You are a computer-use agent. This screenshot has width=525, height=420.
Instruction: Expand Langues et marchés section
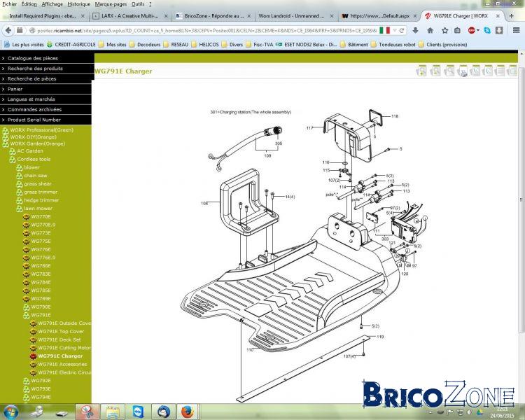click(x=45, y=99)
